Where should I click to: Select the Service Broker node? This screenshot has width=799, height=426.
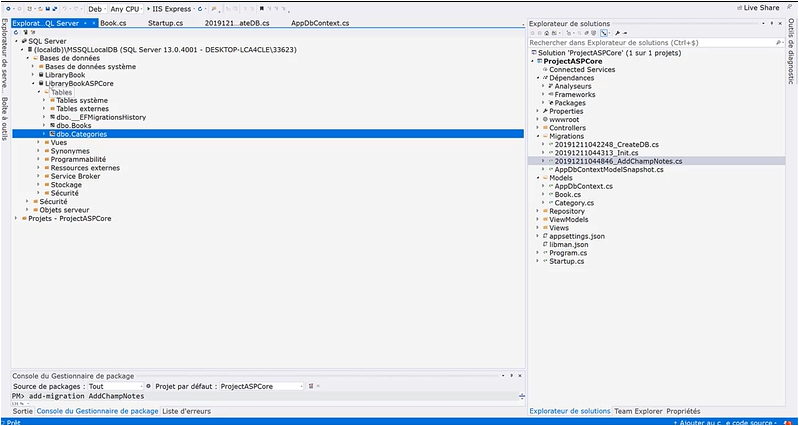[75, 176]
